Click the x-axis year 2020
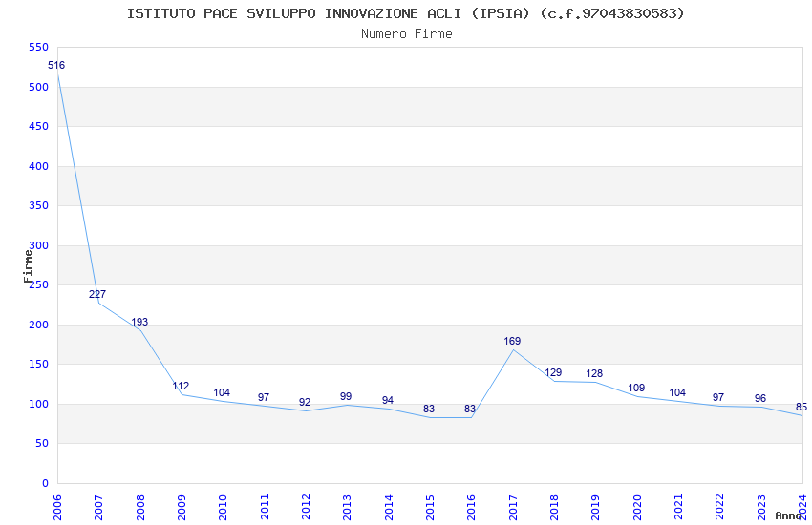Image resolution: width=812 pixels, height=525 pixels. 637,508
